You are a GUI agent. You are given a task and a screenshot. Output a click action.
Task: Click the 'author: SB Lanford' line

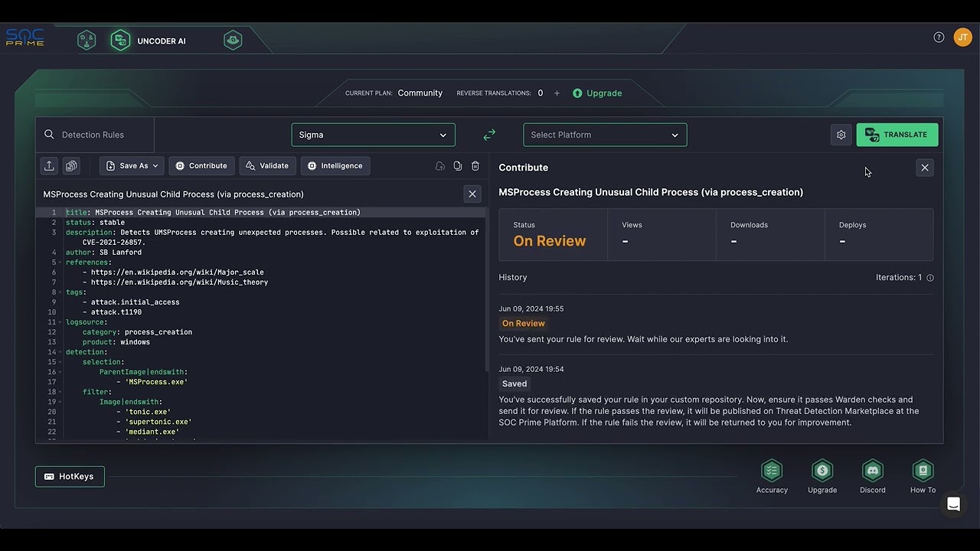coord(103,253)
